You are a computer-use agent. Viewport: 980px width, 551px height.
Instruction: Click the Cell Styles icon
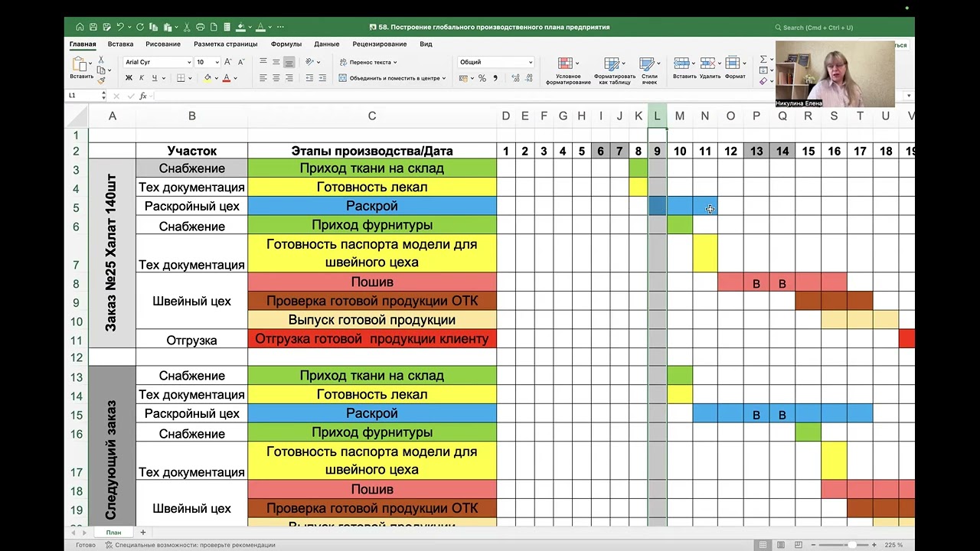click(x=648, y=64)
